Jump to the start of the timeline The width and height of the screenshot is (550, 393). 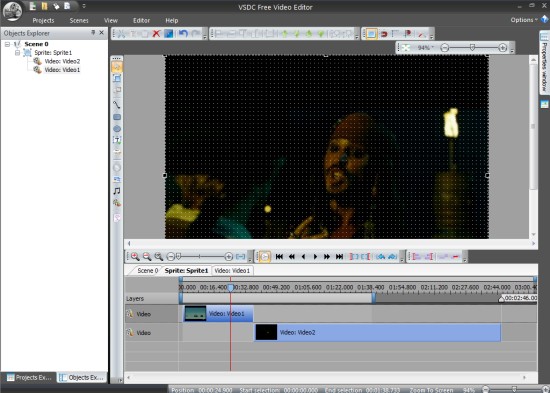pyautogui.click(x=279, y=257)
